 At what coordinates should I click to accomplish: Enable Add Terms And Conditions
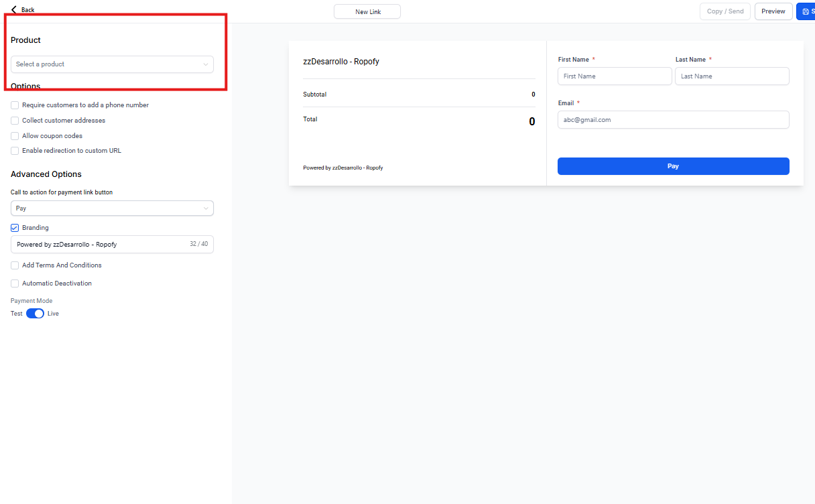15,265
